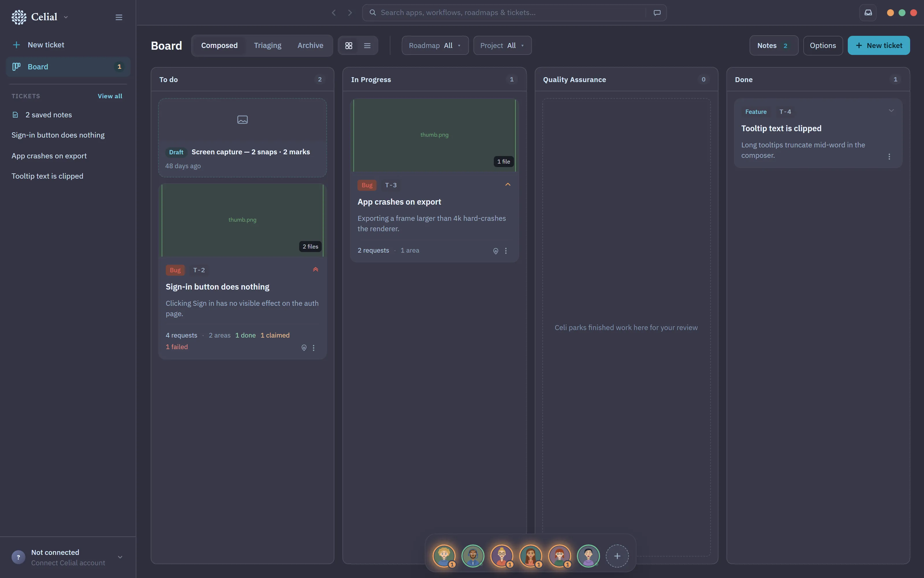Select the blonde bun avatar with glasses
The height and width of the screenshot is (578, 924).
coord(502,556)
